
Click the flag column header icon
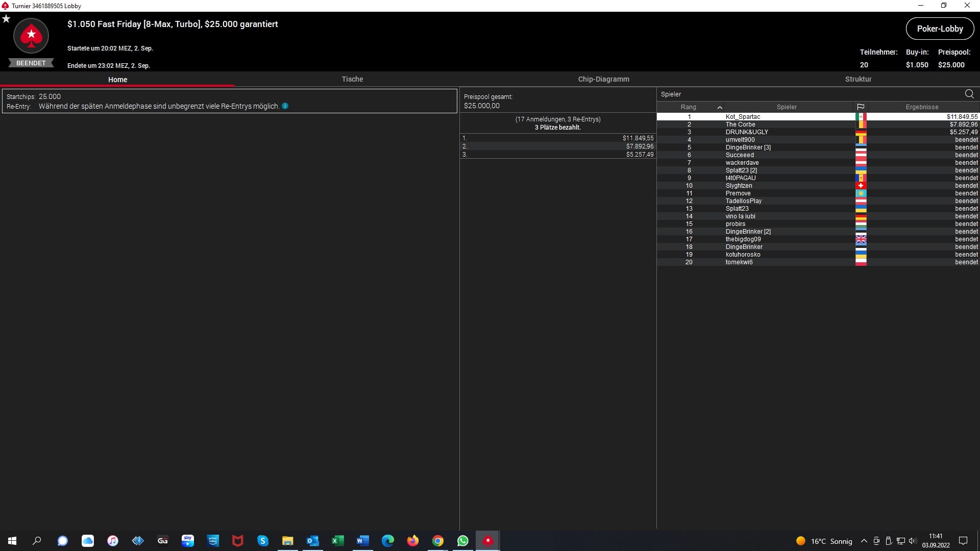(x=861, y=107)
